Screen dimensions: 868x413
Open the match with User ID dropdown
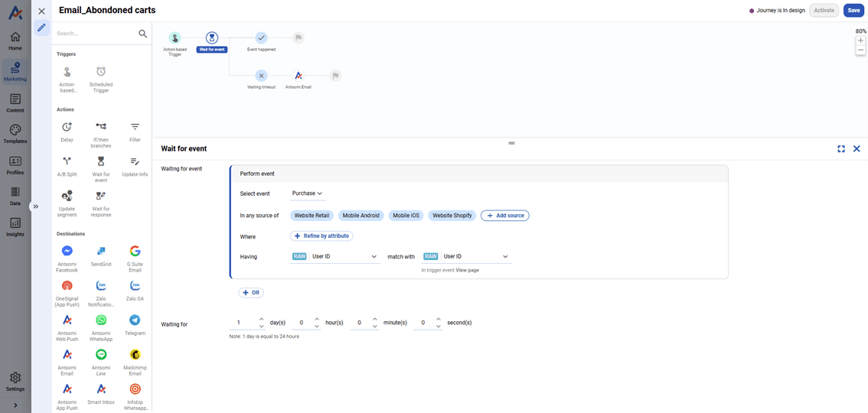tap(475, 257)
